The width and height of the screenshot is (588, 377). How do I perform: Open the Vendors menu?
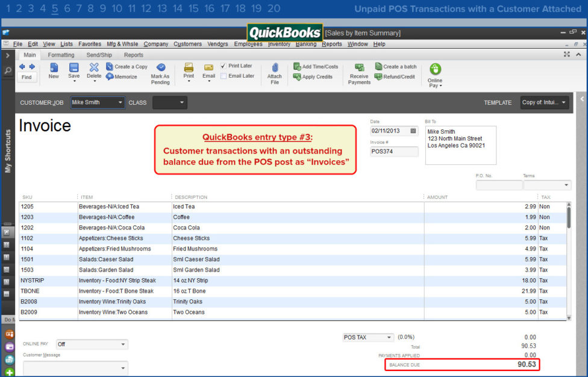point(217,44)
